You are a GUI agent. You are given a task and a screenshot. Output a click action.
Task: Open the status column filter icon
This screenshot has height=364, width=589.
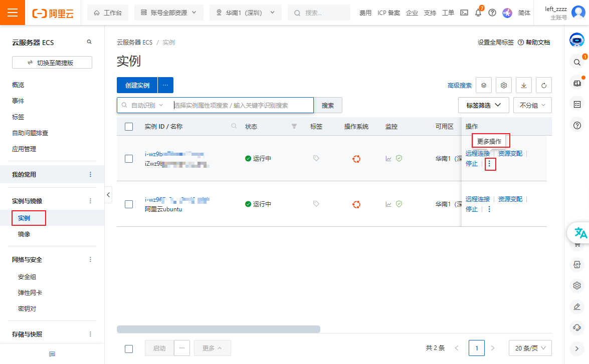click(294, 127)
